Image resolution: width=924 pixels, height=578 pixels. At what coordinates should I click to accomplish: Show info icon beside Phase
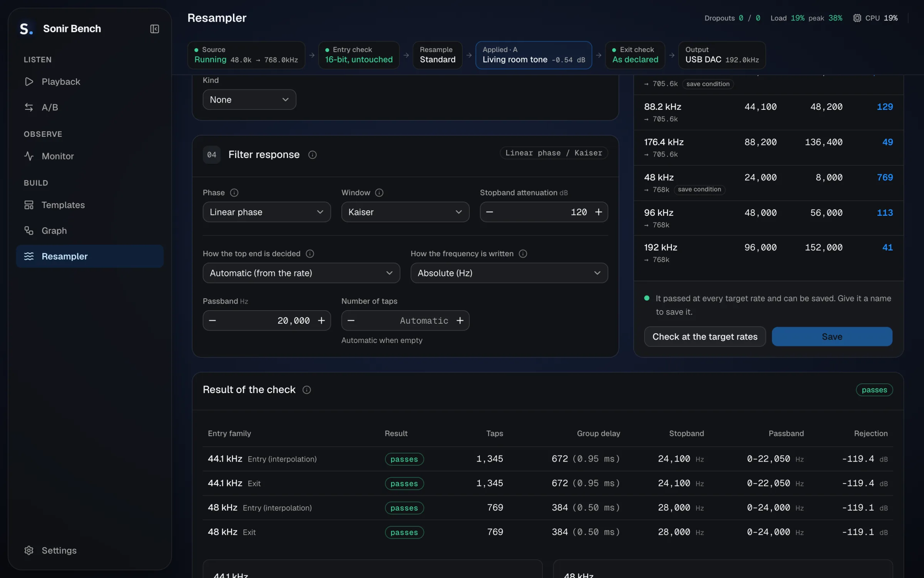[234, 193]
